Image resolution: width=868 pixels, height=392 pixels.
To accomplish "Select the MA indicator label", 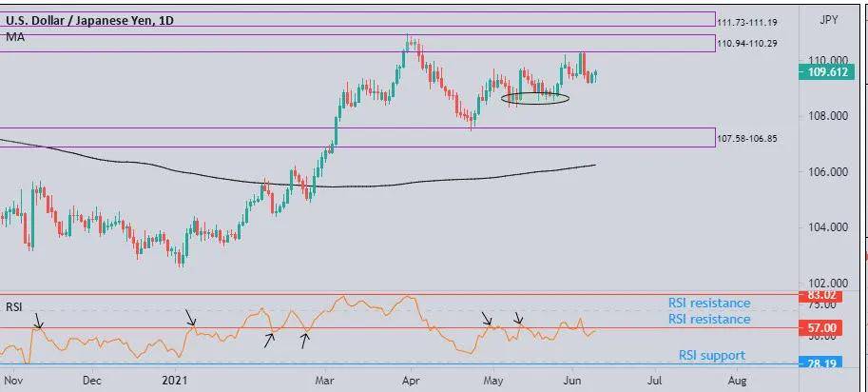I will [15, 37].
